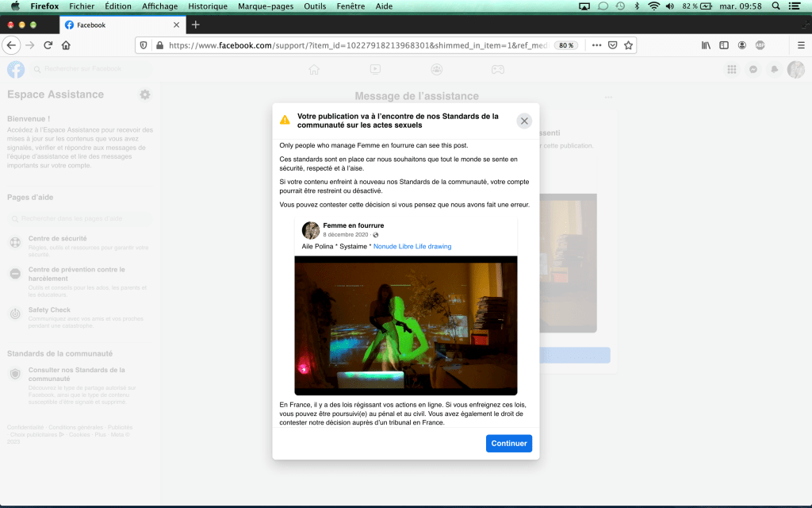Open Wi-Fi status in menu bar
812x508 pixels.
pos(653,6)
